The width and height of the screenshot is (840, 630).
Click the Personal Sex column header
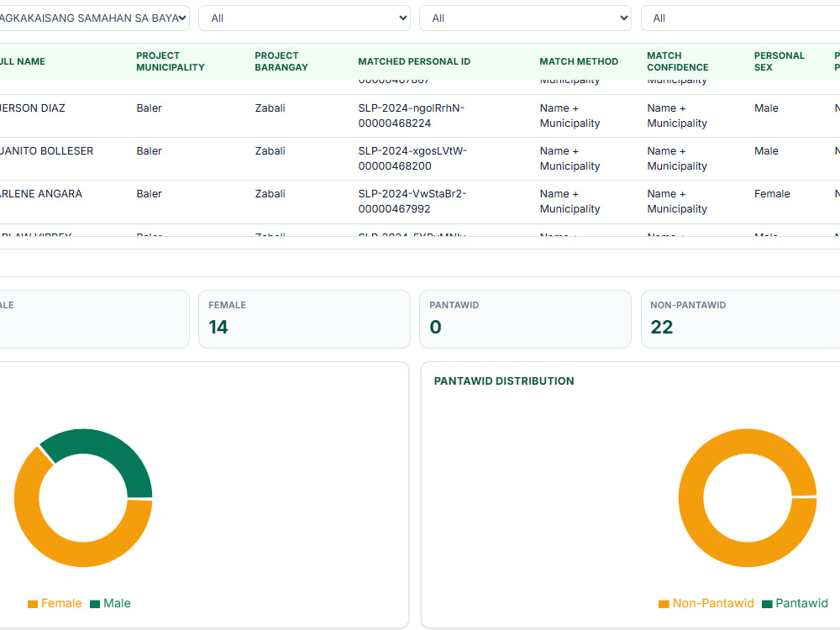pos(779,61)
